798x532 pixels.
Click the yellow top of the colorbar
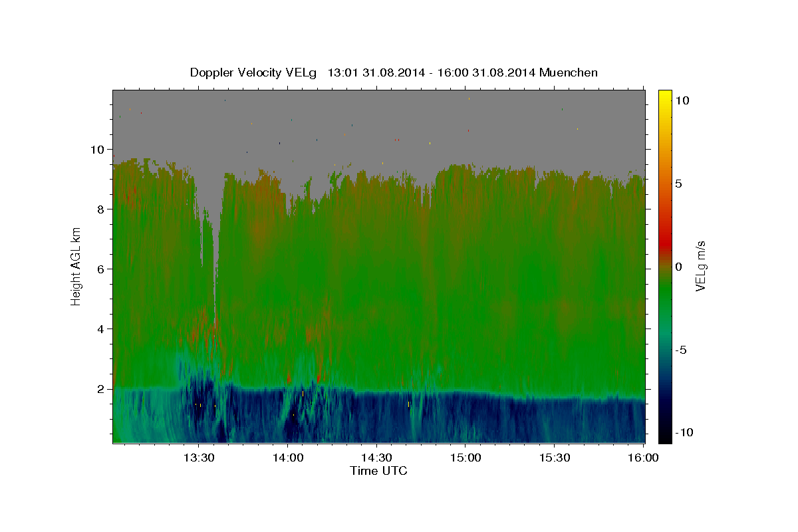(665, 96)
